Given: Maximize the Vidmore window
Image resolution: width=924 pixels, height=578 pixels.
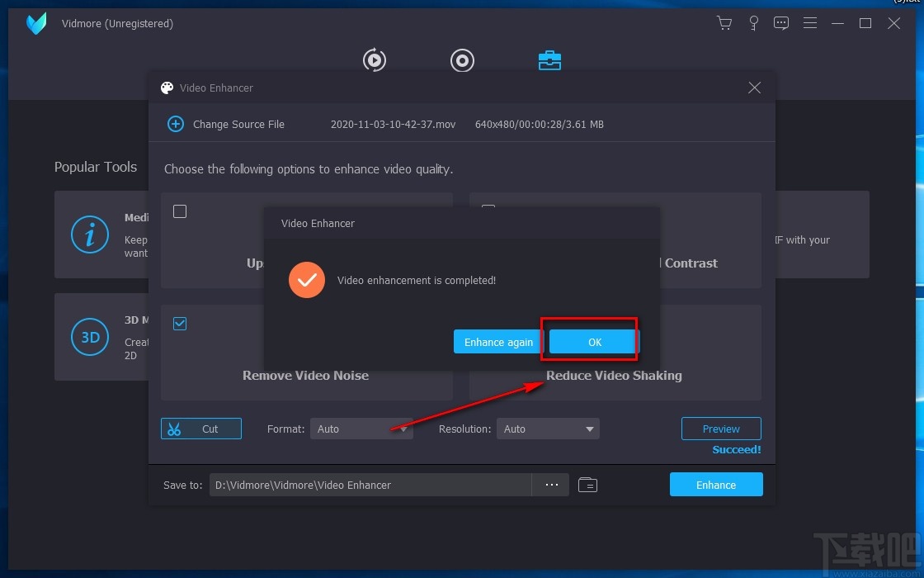Looking at the screenshot, I should (865, 23).
